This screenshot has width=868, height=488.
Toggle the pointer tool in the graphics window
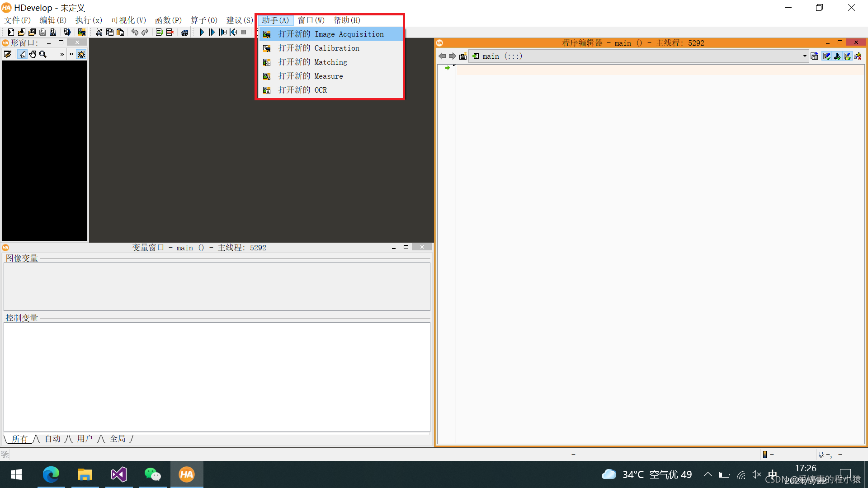point(23,54)
